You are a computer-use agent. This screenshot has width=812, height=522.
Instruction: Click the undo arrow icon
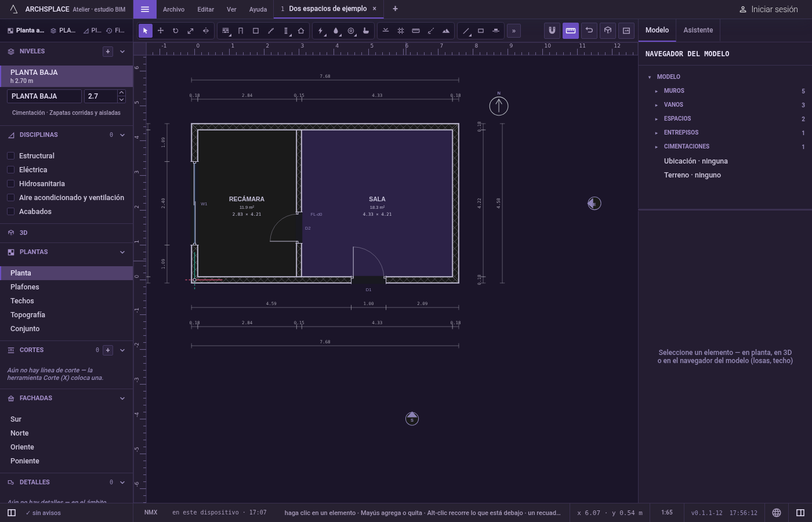[x=589, y=31]
